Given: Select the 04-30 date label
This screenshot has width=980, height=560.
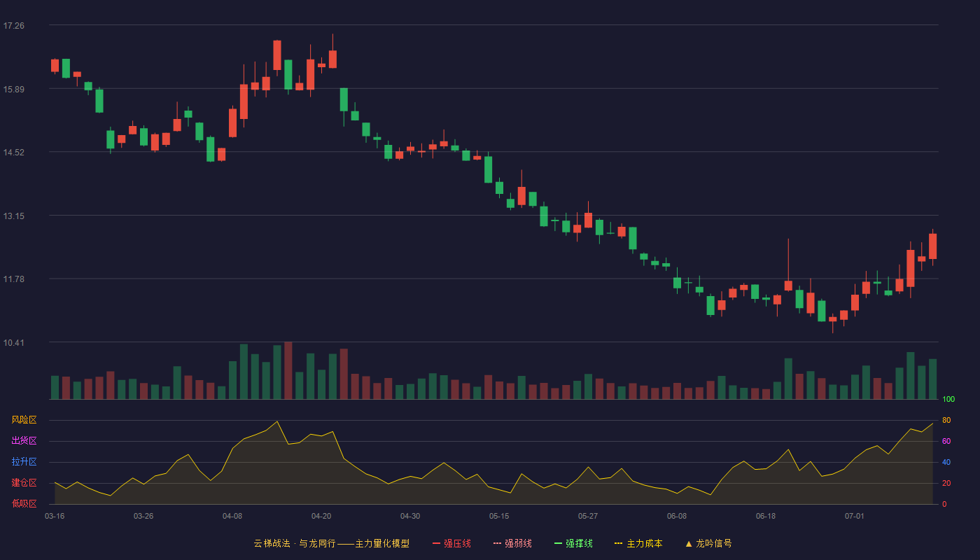Looking at the screenshot, I should pyautogui.click(x=410, y=516).
